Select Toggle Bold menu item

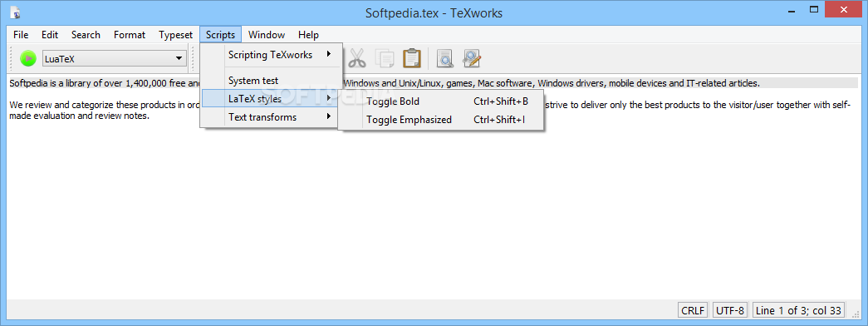pos(440,101)
